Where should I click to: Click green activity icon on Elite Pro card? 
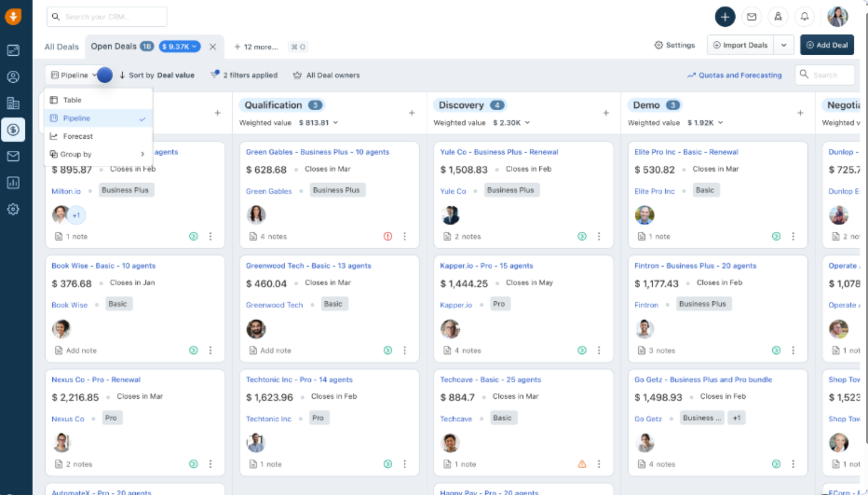[x=776, y=236]
